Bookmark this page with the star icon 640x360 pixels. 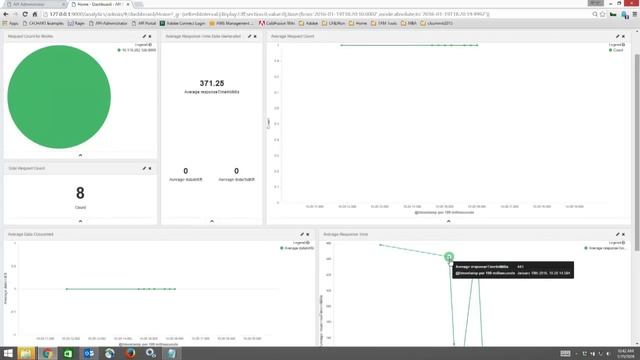(x=602, y=14)
